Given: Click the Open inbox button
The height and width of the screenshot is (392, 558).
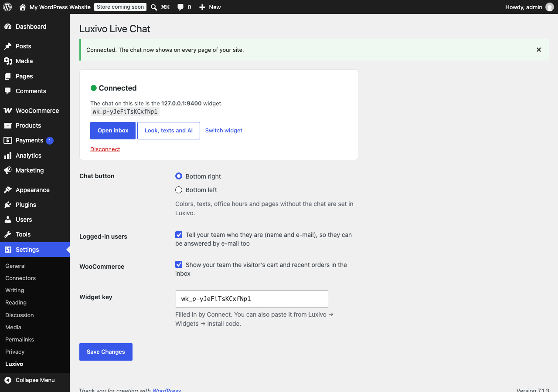Looking at the screenshot, I should click(113, 131).
